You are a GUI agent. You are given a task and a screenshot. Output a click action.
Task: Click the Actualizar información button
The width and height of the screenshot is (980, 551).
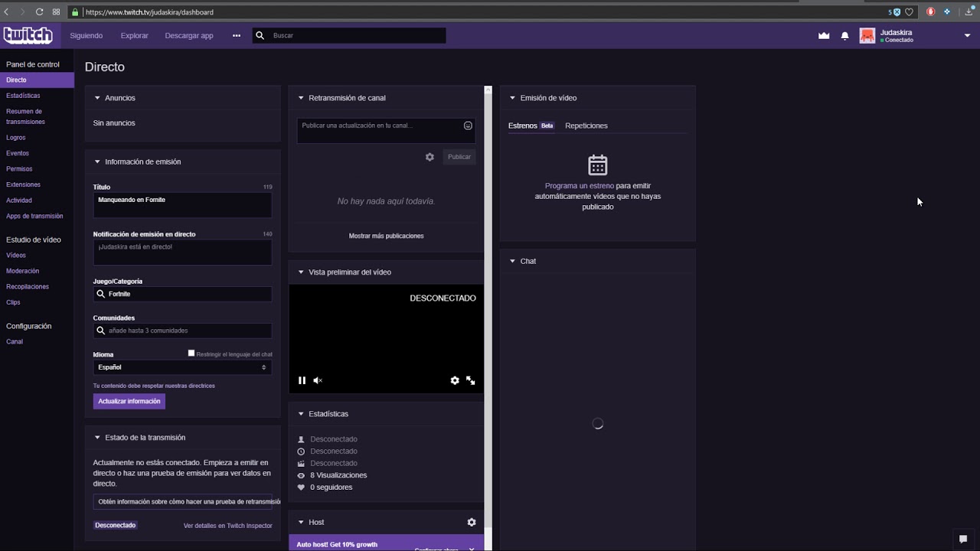coord(129,401)
